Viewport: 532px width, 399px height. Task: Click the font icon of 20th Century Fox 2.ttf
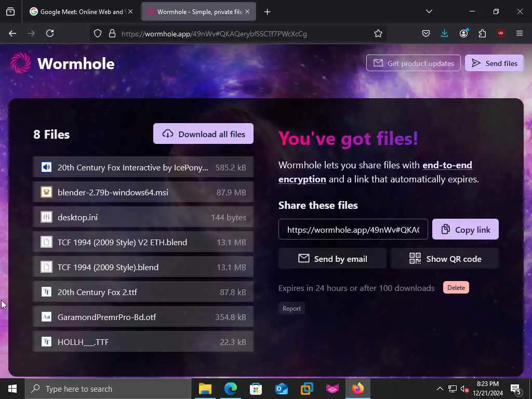[46, 292]
